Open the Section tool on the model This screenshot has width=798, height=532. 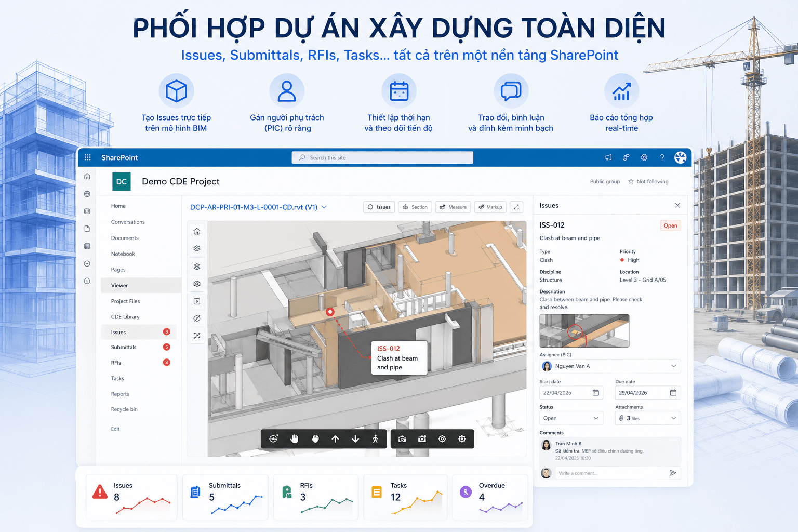(x=415, y=207)
